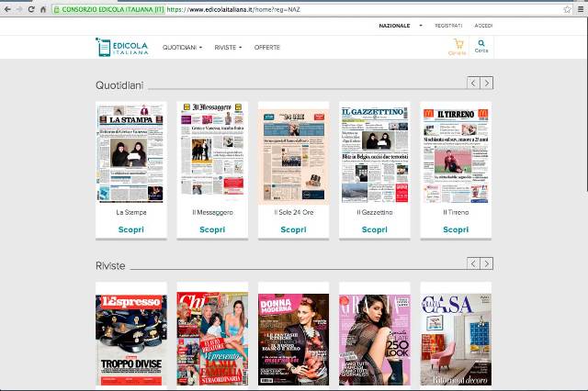Show next Riviste with right arrow
This screenshot has height=391, width=588.
(487, 263)
